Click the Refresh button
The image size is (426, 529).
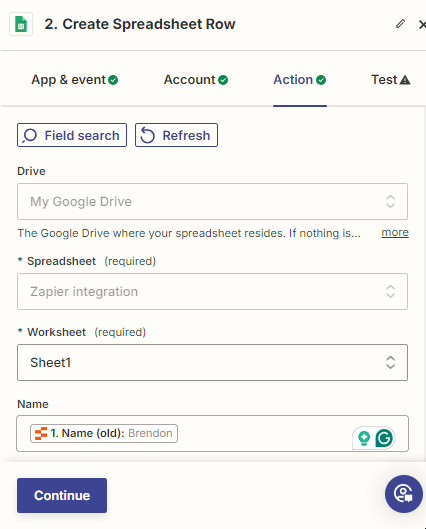176,135
